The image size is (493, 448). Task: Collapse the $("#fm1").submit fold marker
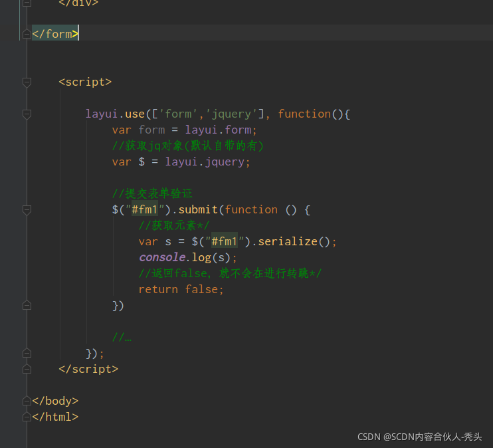tap(27, 210)
